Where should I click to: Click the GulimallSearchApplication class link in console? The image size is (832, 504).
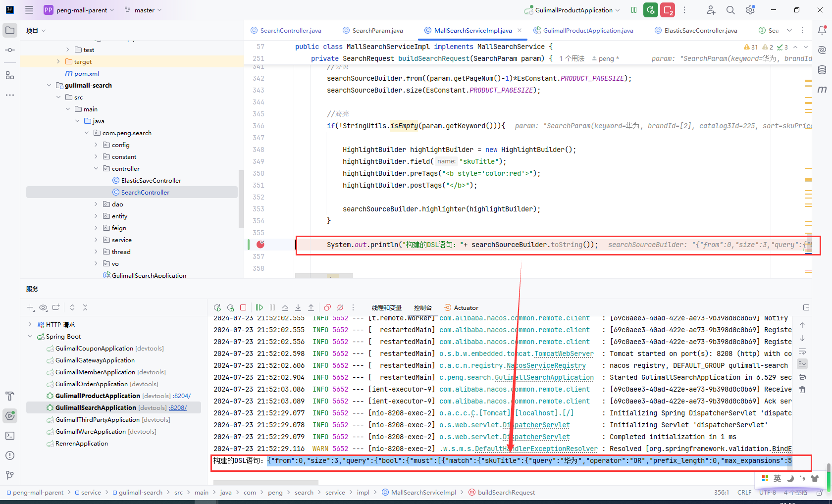544,377
